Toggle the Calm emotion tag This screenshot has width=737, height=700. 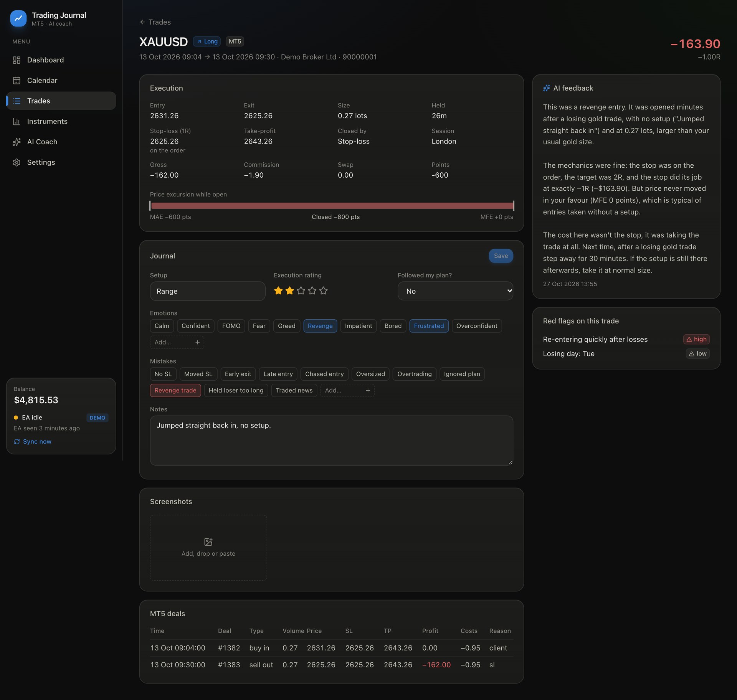[162, 326]
